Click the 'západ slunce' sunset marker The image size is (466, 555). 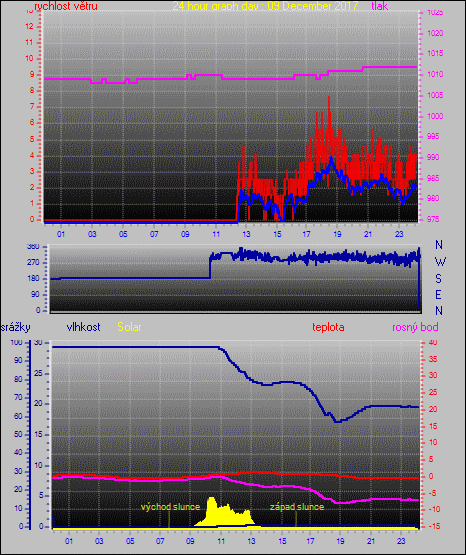(x=297, y=507)
